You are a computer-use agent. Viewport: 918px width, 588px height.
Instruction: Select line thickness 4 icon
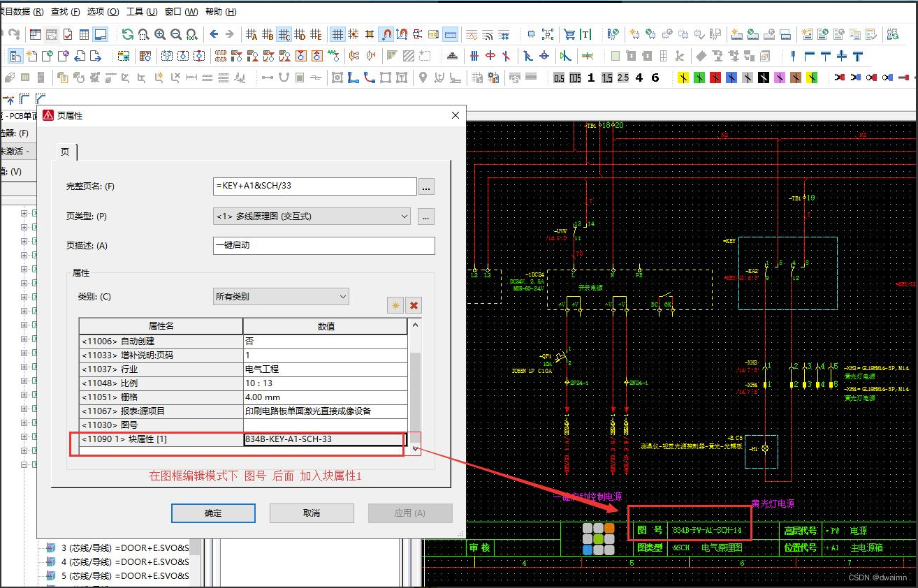click(x=639, y=78)
